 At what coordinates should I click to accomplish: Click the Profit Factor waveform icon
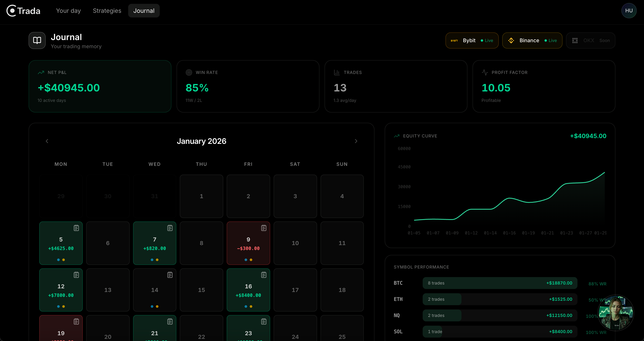(485, 72)
